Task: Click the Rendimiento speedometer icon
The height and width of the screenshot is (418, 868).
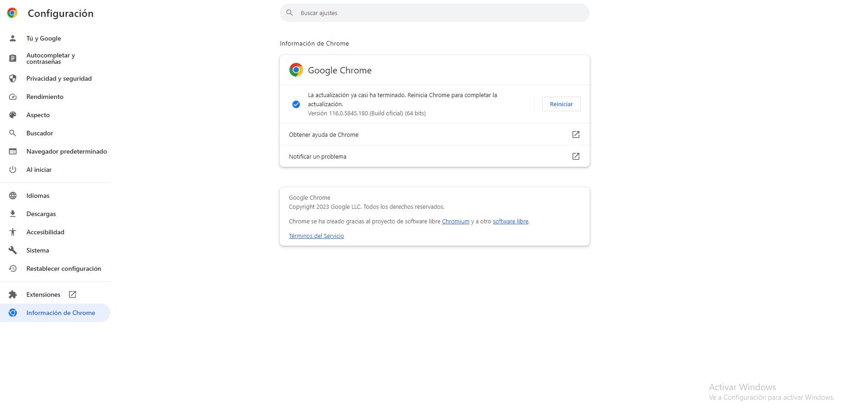Action: click(x=13, y=97)
